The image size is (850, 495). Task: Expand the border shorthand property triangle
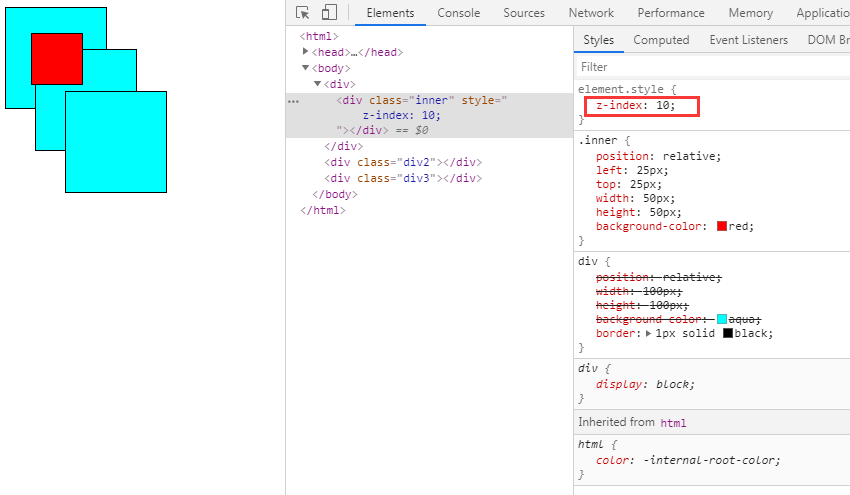click(x=650, y=333)
